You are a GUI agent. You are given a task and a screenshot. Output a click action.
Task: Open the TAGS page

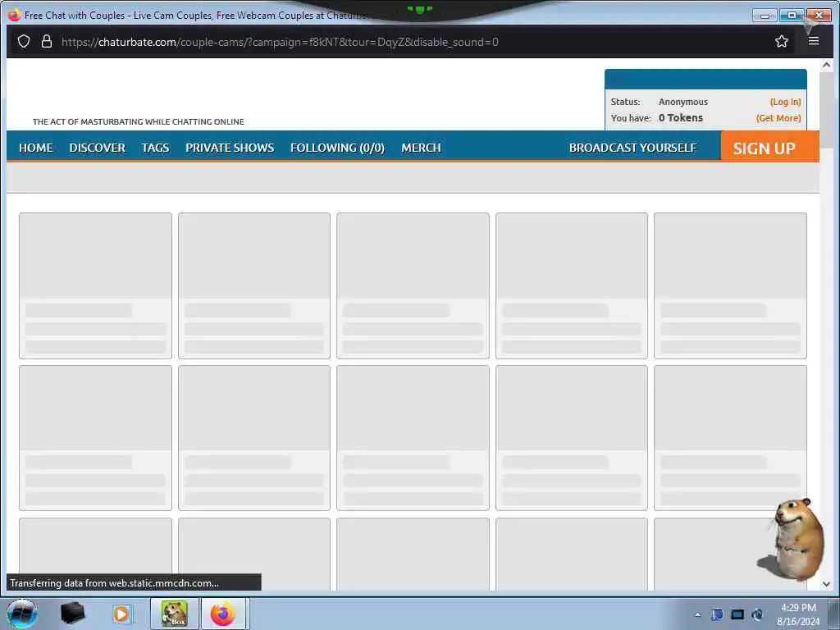point(155,148)
